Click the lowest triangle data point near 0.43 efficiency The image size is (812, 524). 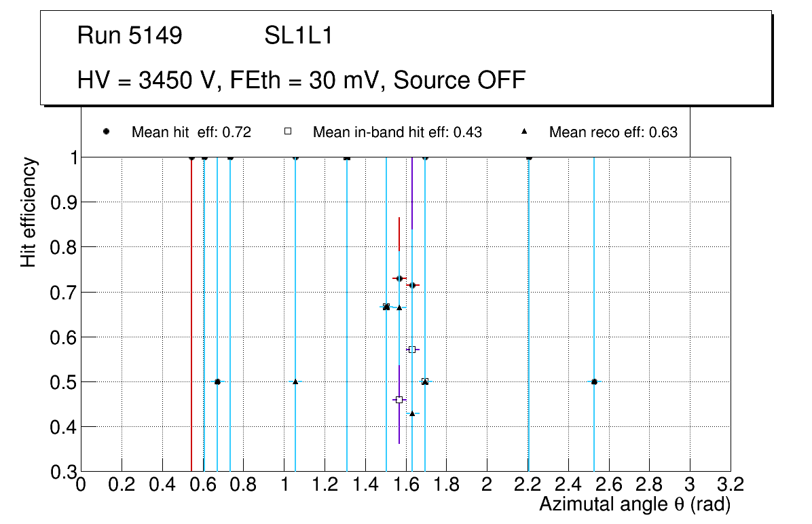pos(411,413)
